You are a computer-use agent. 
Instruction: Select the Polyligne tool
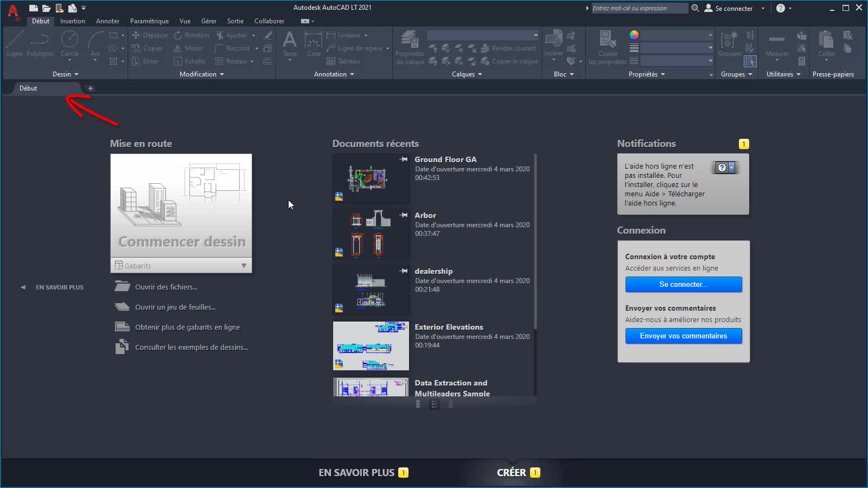coord(40,43)
